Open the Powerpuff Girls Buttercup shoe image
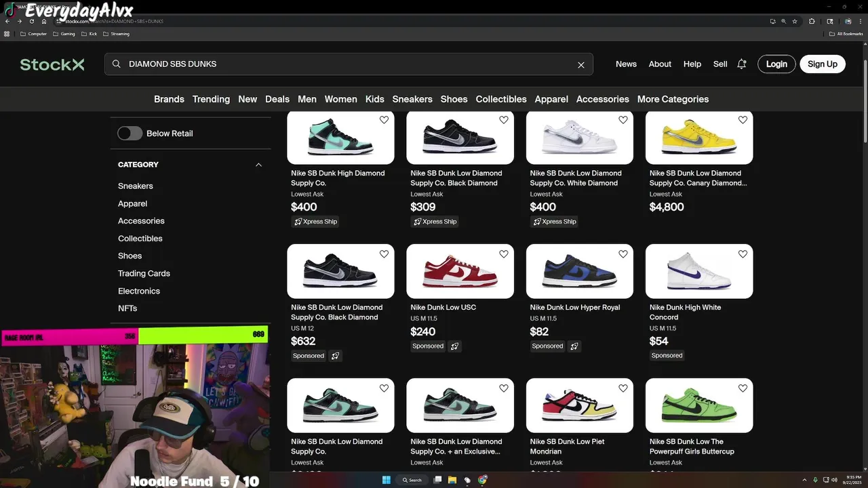This screenshot has height=488, width=868. tap(699, 405)
